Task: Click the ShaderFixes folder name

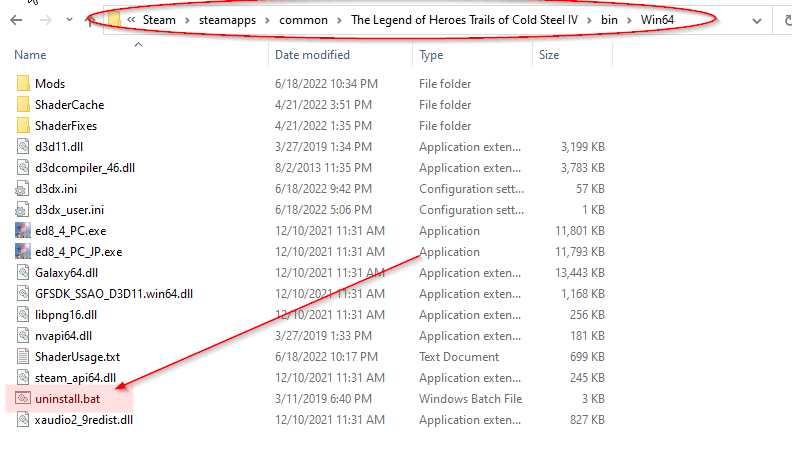Action: coord(66,125)
